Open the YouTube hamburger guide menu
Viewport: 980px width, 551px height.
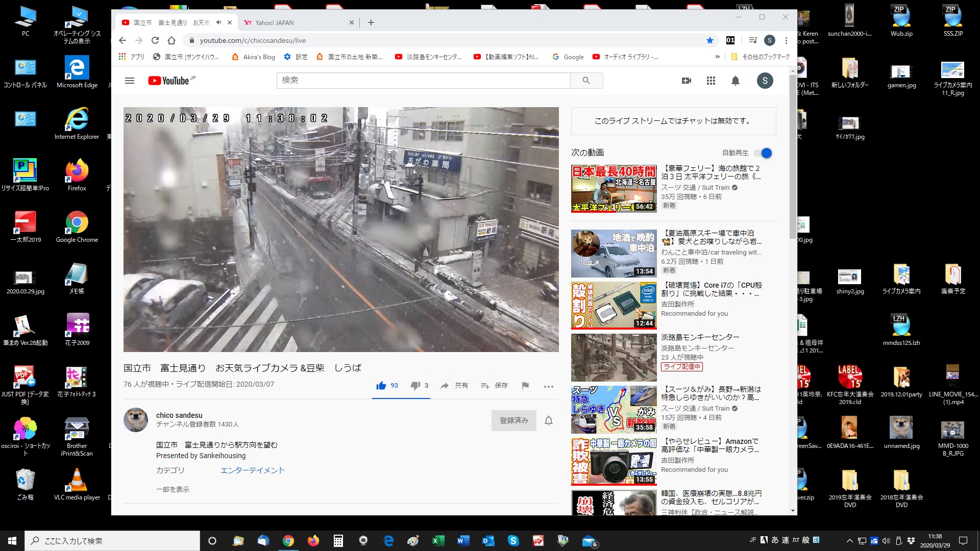pos(130,81)
